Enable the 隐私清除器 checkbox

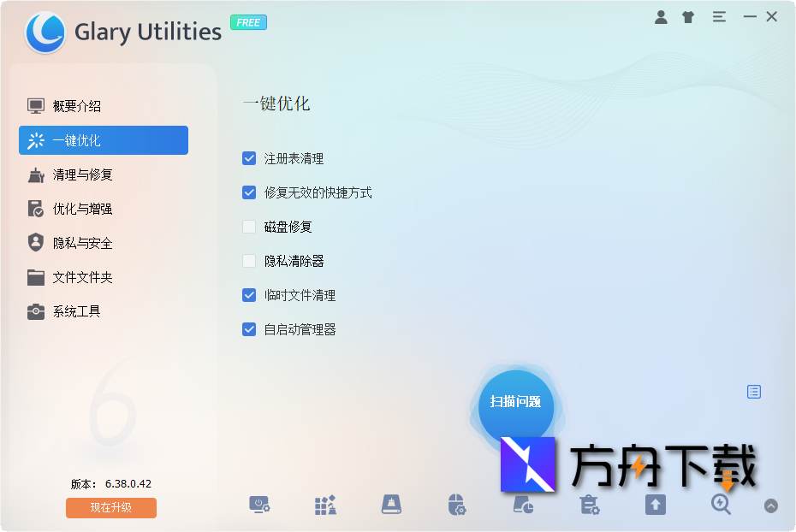[x=249, y=261]
